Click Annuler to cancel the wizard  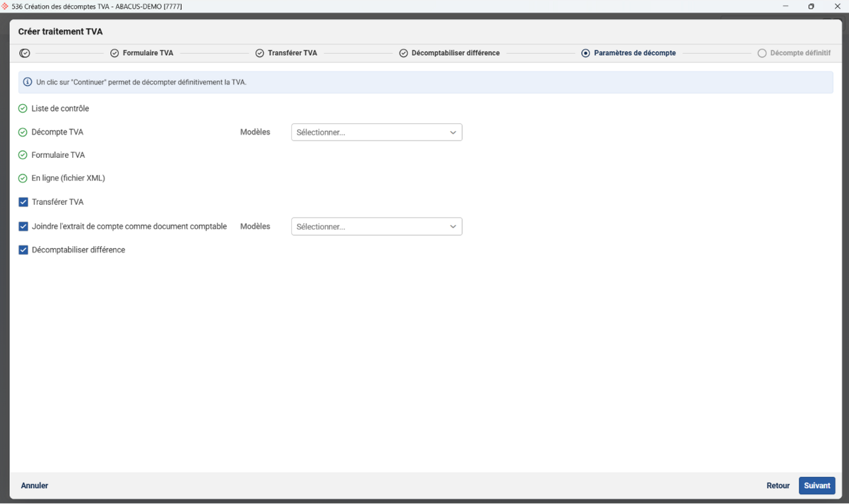[34, 485]
